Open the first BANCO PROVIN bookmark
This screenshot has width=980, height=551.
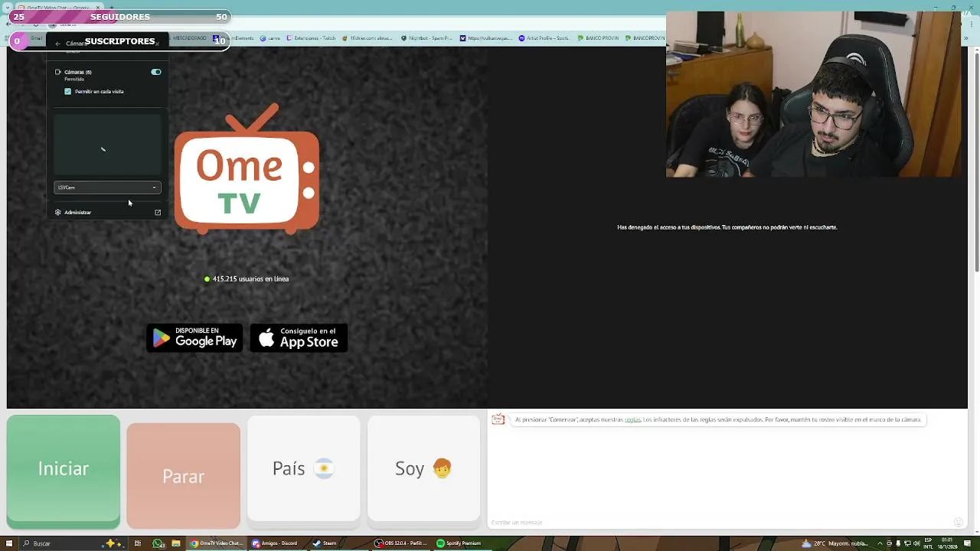coord(597,37)
